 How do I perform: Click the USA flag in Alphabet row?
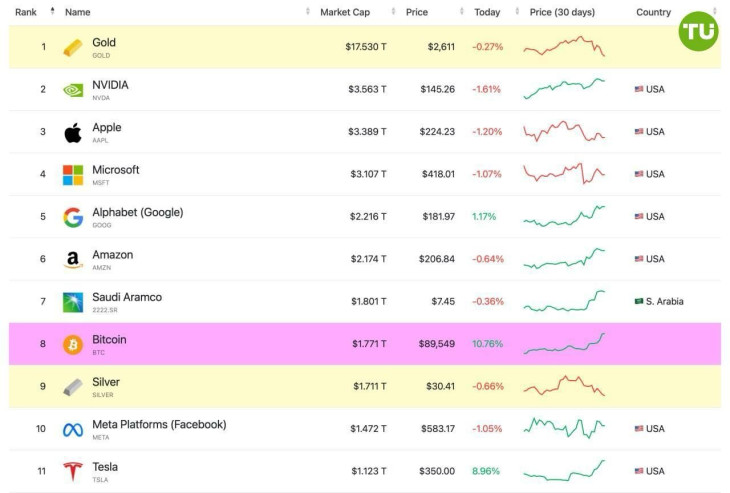pos(639,216)
